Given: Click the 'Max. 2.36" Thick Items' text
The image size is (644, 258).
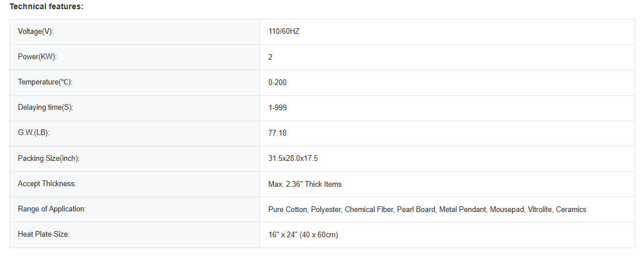Looking at the screenshot, I should pos(305,184).
